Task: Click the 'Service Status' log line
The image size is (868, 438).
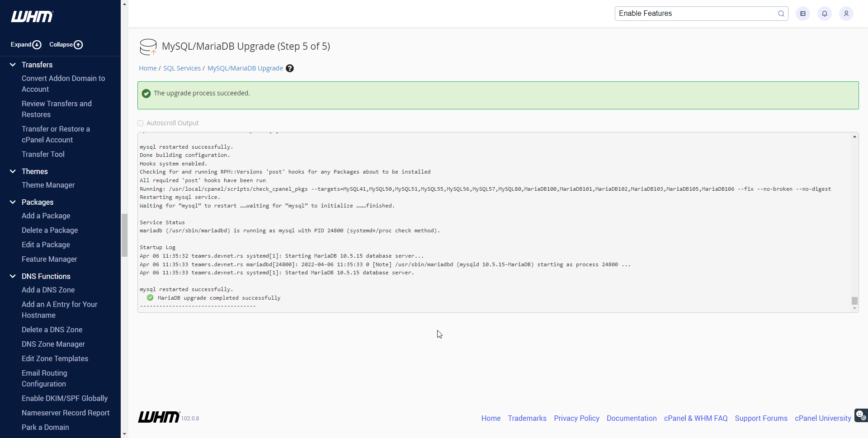Action: [162, 222]
